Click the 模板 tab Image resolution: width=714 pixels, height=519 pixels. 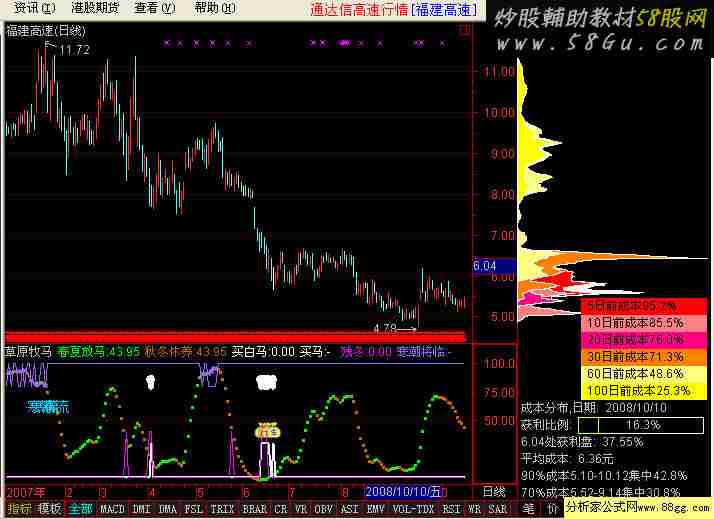tap(50, 509)
